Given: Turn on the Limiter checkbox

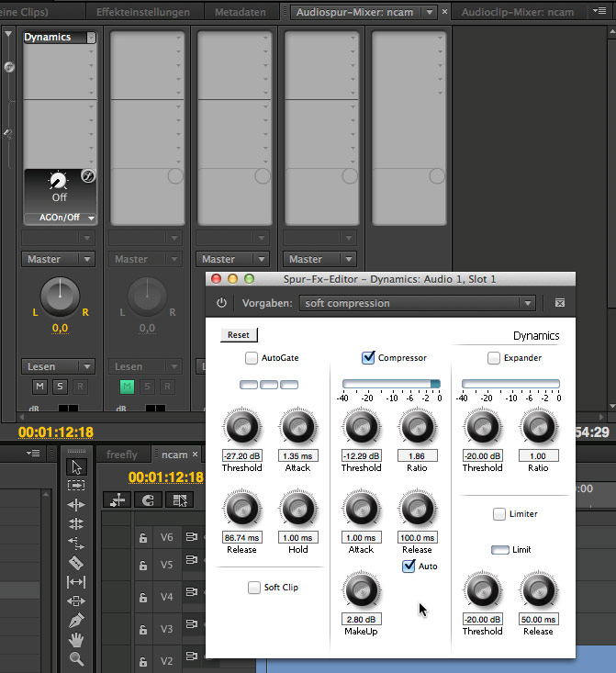Looking at the screenshot, I should [x=499, y=514].
